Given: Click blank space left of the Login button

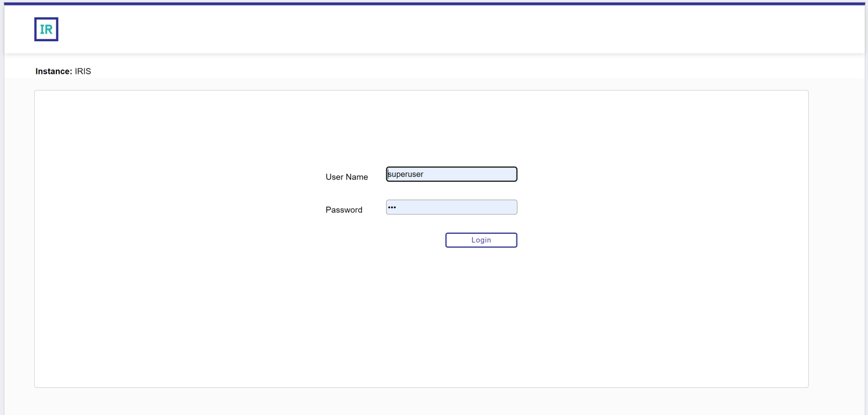Looking at the screenshot, I should [x=380, y=240].
